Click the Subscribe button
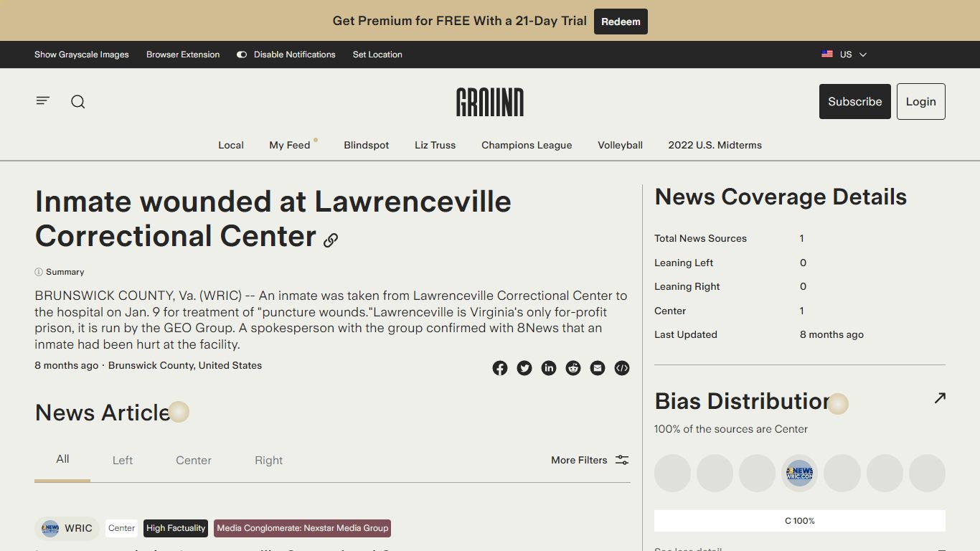Viewport: 980px width, 551px height. click(x=855, y=101)
